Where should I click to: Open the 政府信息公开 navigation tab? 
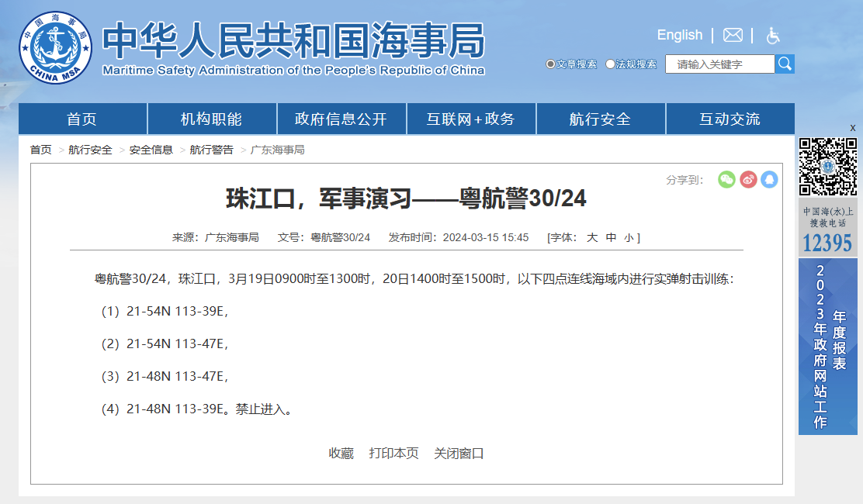pos(341,119)
